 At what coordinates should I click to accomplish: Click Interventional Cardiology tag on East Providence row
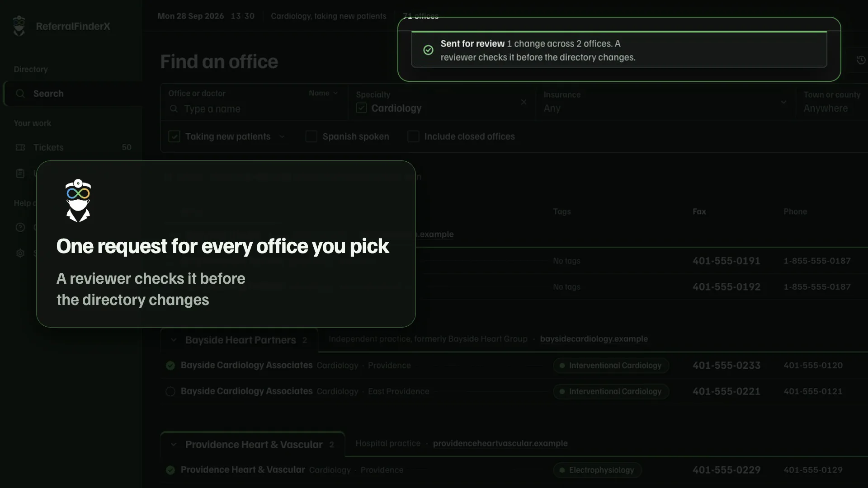tap(611, 392)
